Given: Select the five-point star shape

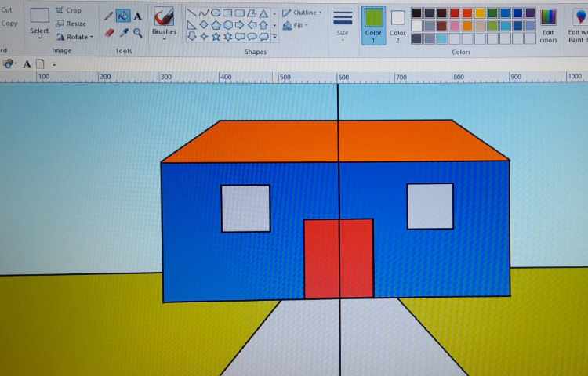Looking at the screenshot, I should [216, 36].
